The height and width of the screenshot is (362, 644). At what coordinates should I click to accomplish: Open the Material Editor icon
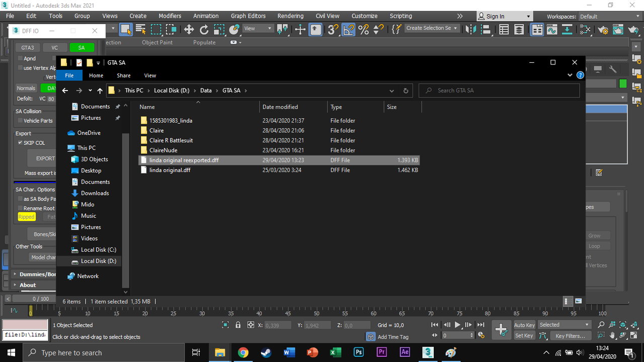click(x=584, y=29)
